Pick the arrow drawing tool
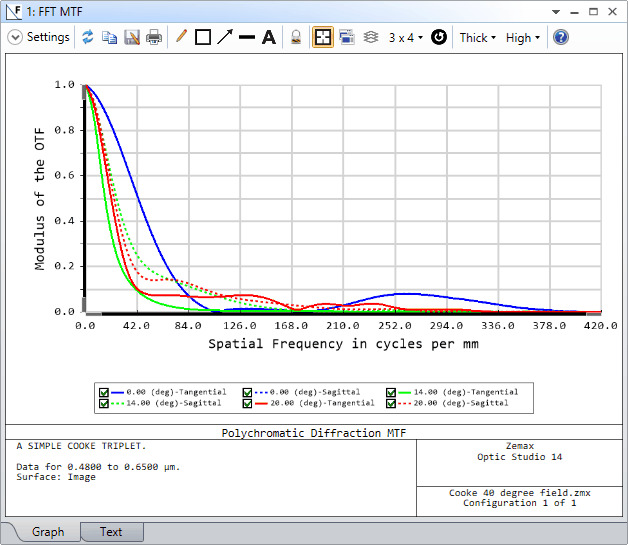Screen dimensions: 628x545 tap(225, 37)
